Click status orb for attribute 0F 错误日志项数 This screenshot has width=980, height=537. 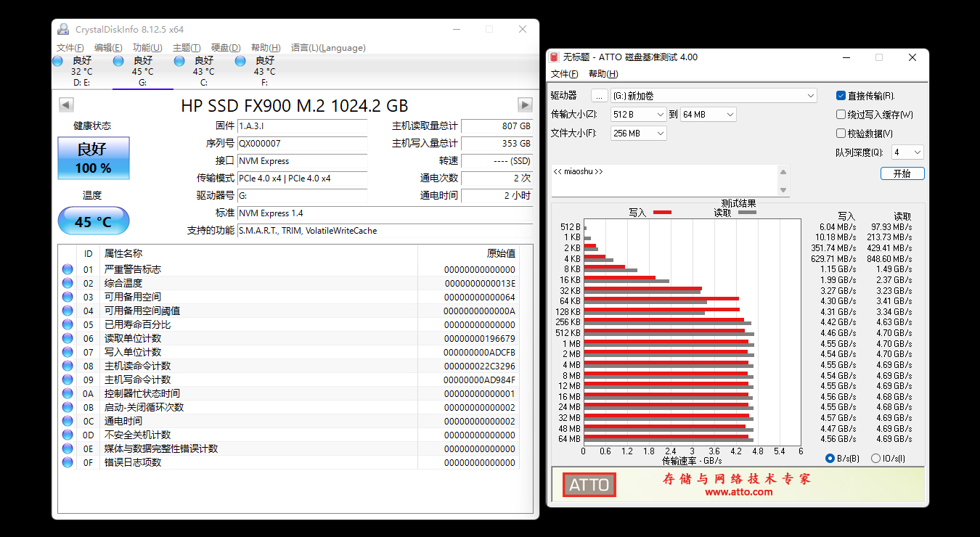68,462
